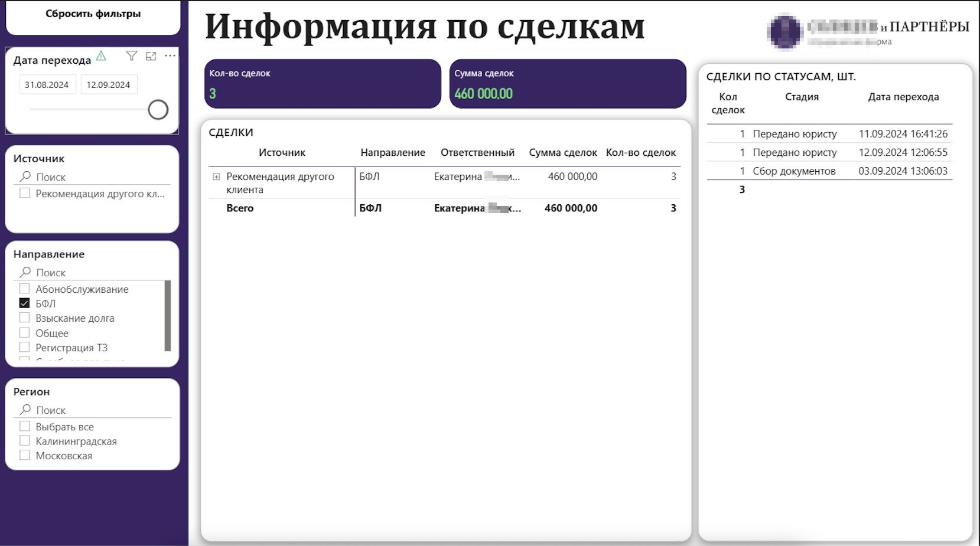Click Дата перехода column header in status table
This screenshot has width=980, height=546.
coord(903,97)
